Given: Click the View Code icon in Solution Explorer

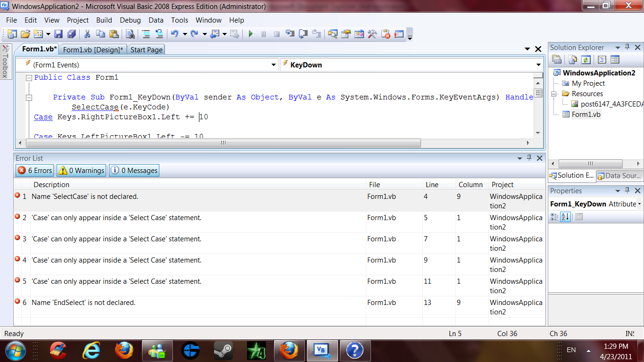Looking at the screenshot, I should point(602,59).
